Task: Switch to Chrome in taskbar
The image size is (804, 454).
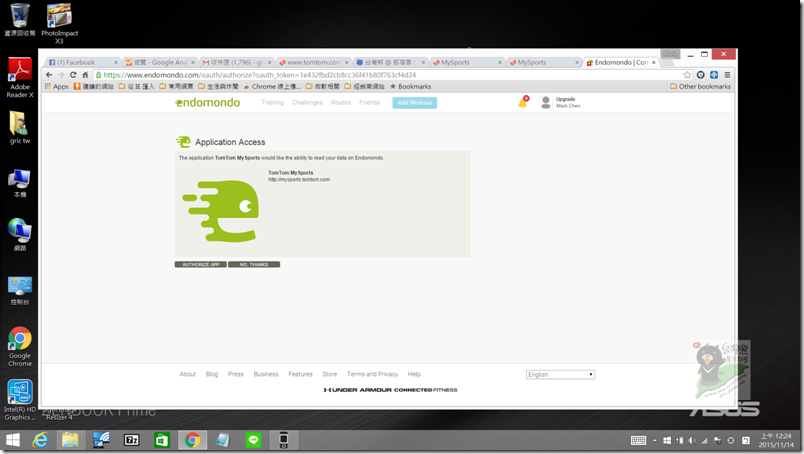Action: point(192,440)
